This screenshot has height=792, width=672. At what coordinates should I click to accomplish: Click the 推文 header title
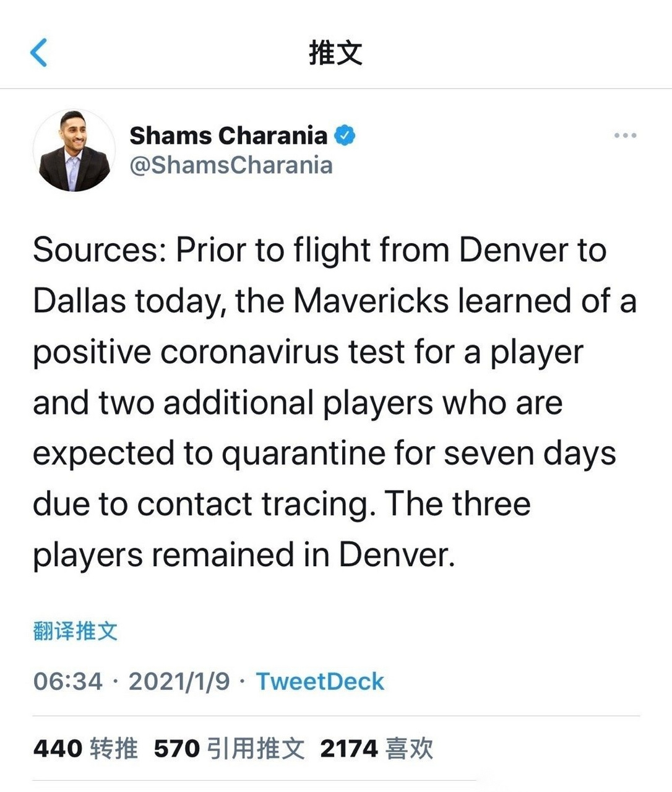click(x=335, y=53)
